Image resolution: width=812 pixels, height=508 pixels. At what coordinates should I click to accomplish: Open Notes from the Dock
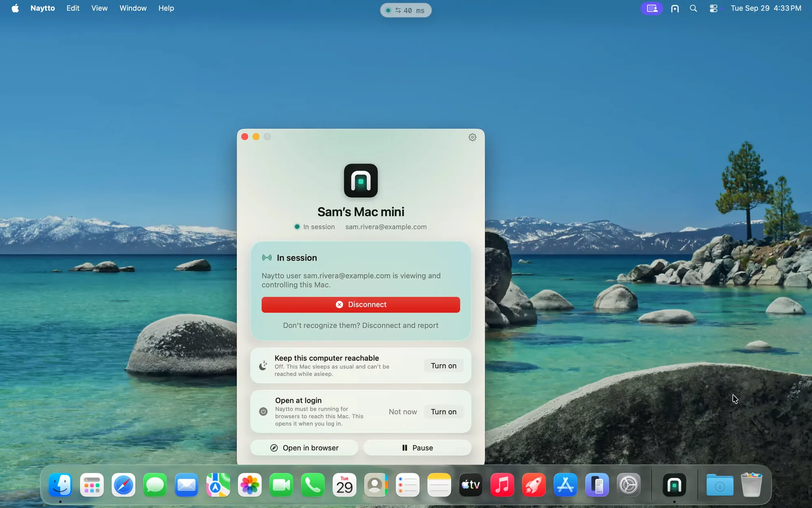439,485
